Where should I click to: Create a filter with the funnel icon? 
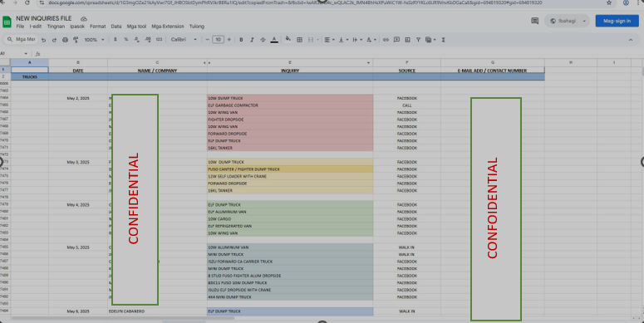418,40
